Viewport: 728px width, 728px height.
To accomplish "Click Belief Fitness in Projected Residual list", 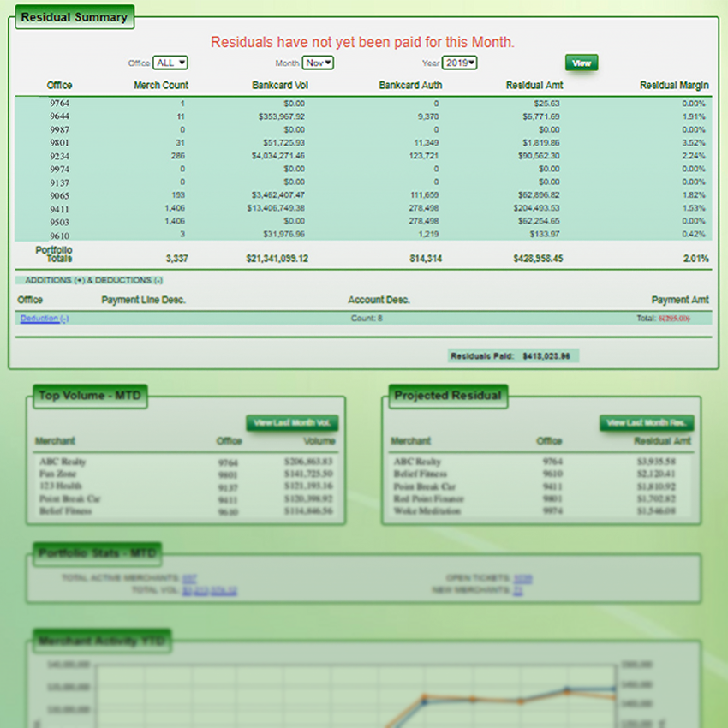I will coord(421,474).
